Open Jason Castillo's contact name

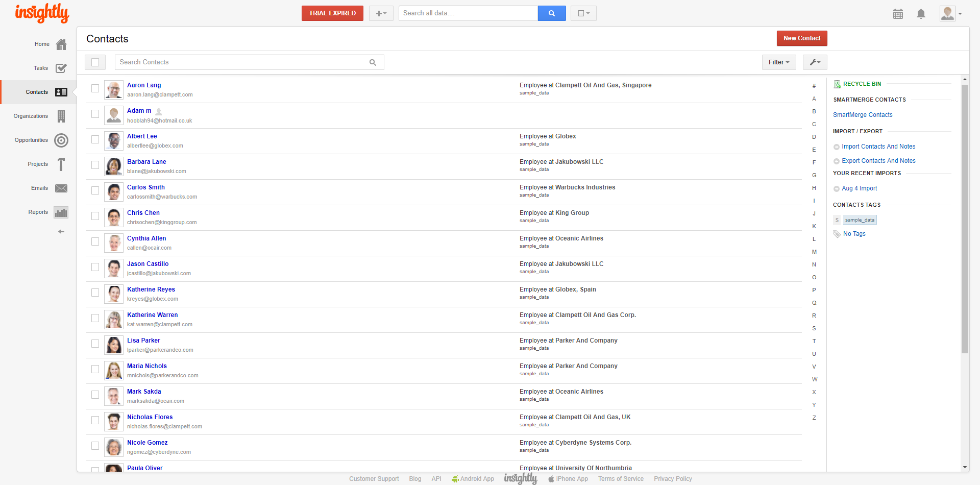[x=148, y=264]
